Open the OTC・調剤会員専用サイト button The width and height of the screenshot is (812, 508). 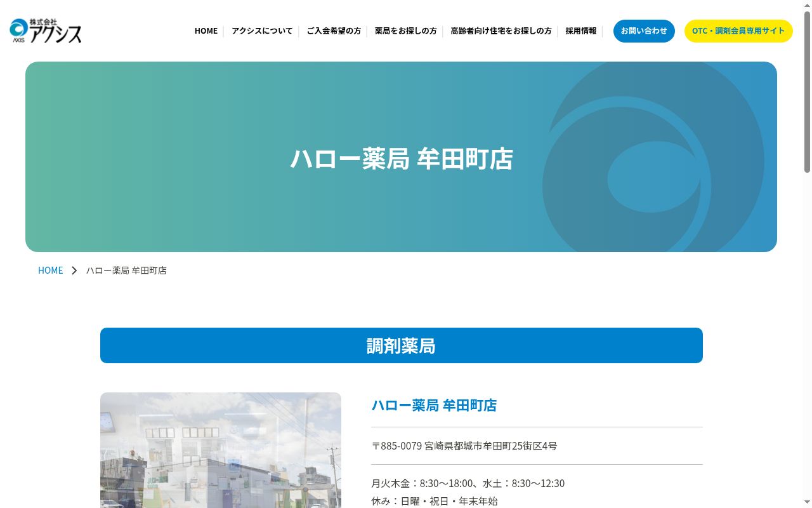tap(738, 31)
